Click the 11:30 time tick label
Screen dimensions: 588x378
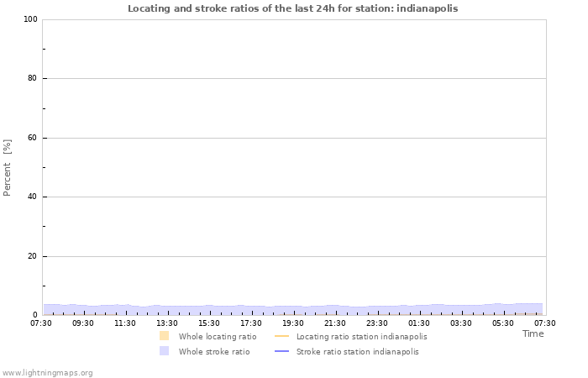(125, 323)
